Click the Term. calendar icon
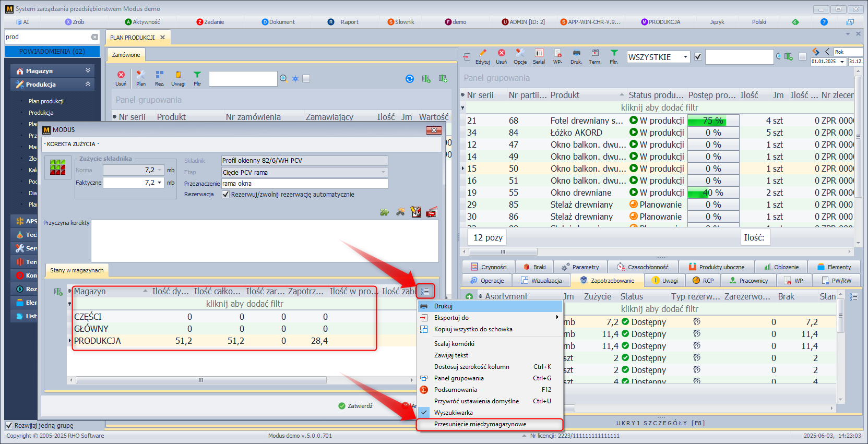Viewport: 868px width, 444px height. click(x=595, y=54)
